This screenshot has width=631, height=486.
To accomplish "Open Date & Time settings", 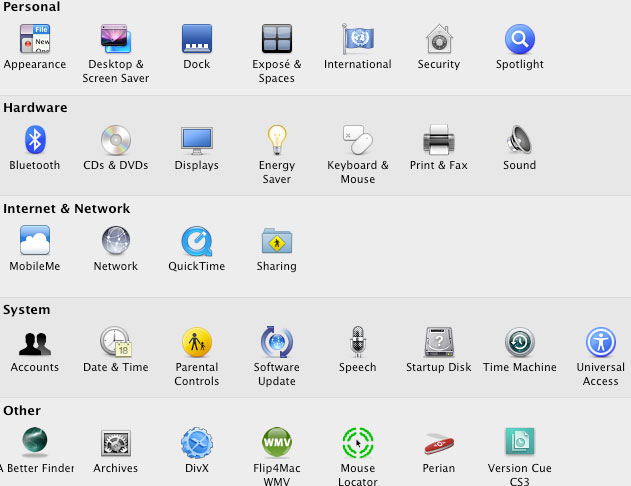I will point(115,342).
